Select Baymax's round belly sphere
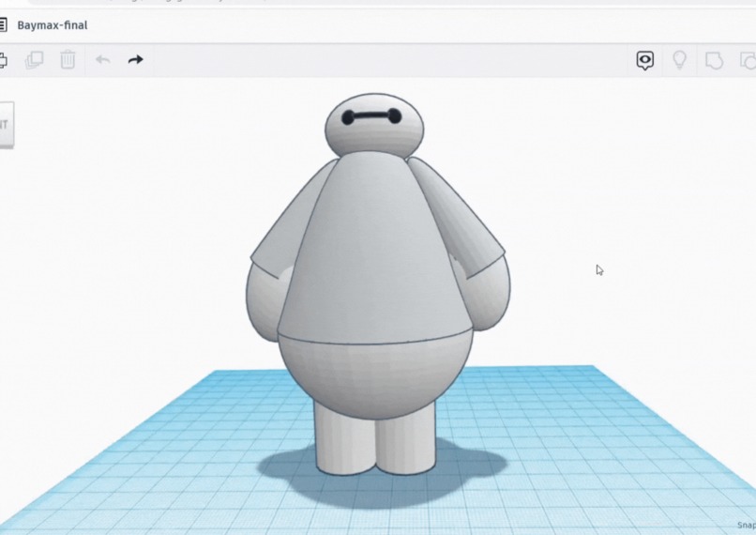The image size is (756, 535). 375,376
